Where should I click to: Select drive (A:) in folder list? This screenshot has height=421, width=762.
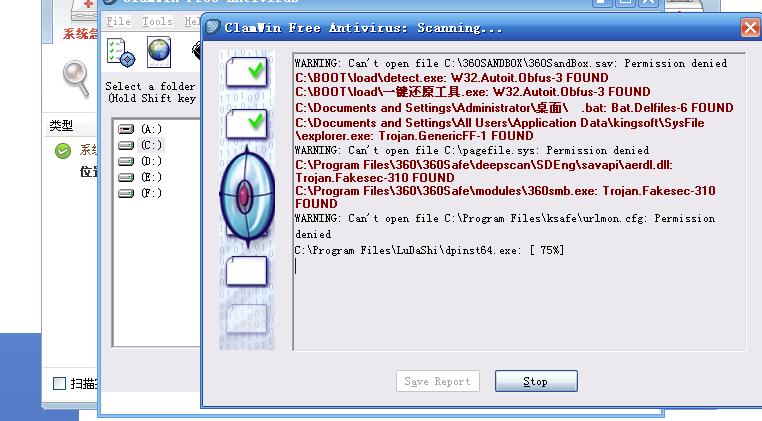pyautogui.click(x=140, y=129)
